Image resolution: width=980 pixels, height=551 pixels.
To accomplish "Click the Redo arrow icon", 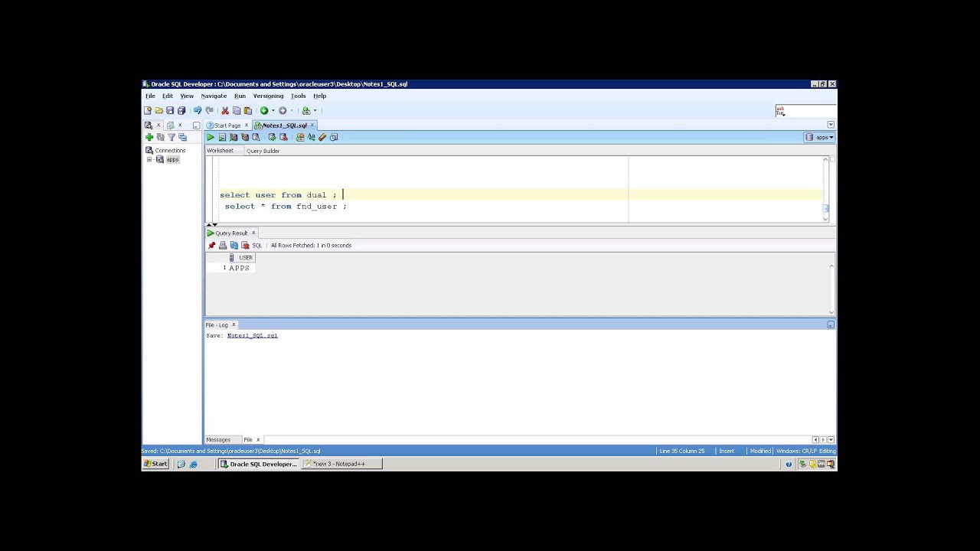I will coord(209,110).
